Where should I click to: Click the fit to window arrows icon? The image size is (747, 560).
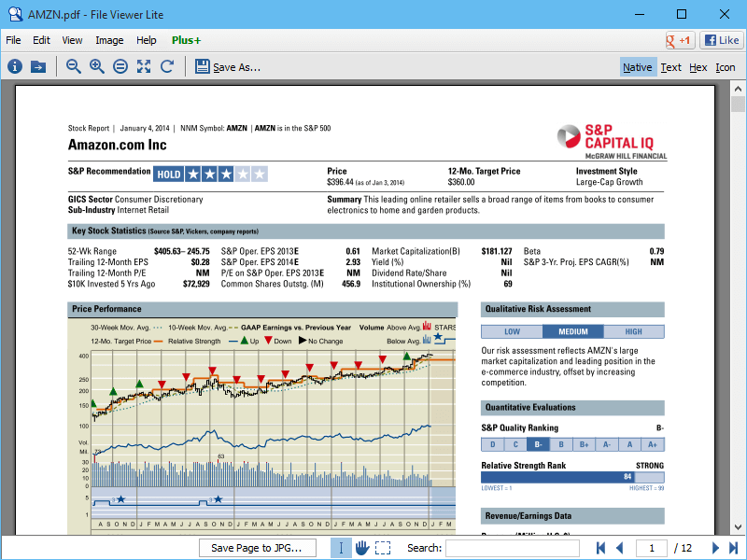point(144,66)
